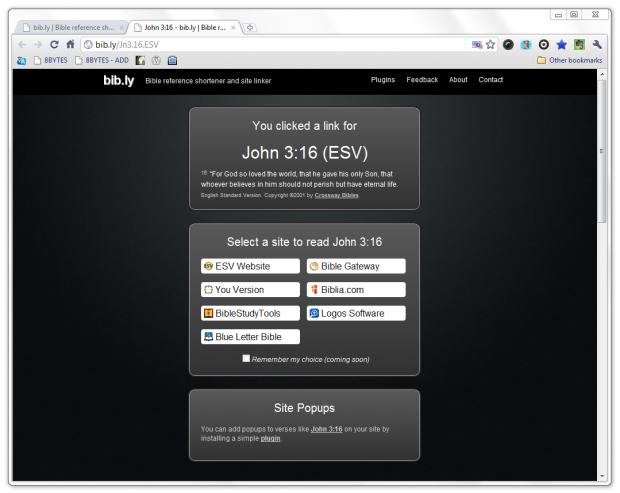Image resolution: width=620 pixels, height=493 pixels.
Task: Click the browser Back arrow
Action: [22, 45]
